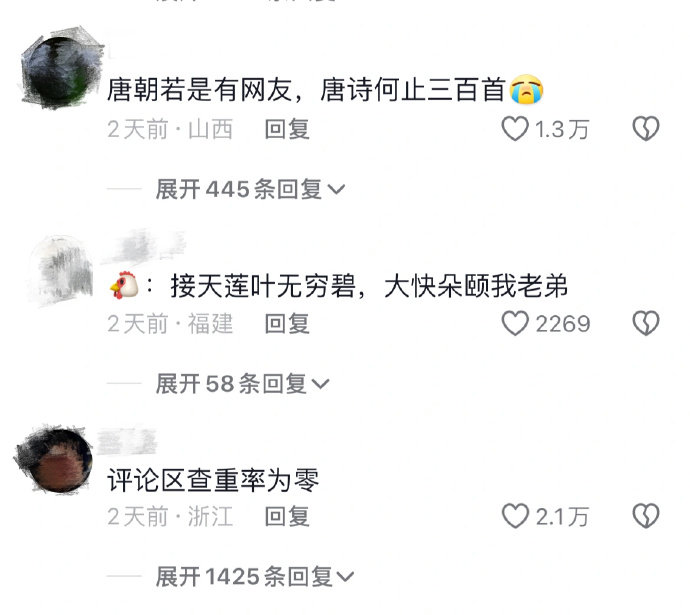
Task: Open avatar of the Fujian commenter
Action: coord(62,269)
